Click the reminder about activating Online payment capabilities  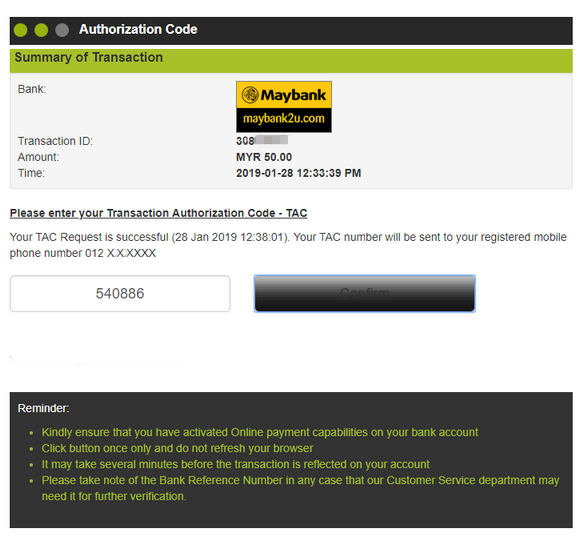260,432
